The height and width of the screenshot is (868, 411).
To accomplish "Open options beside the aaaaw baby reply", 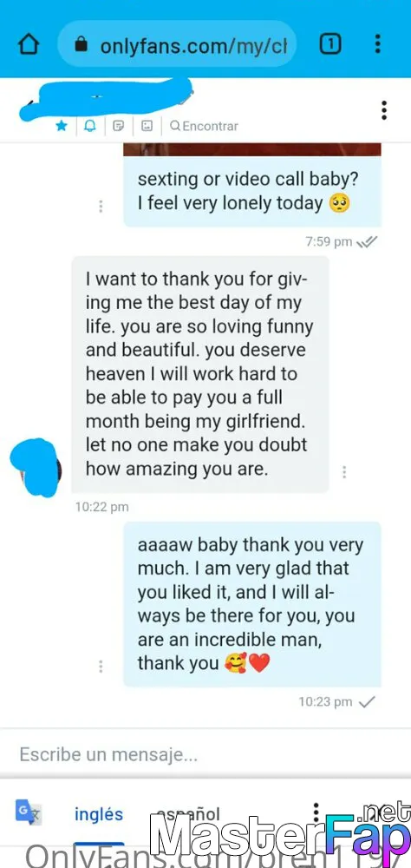I will (x=101, y=666).
